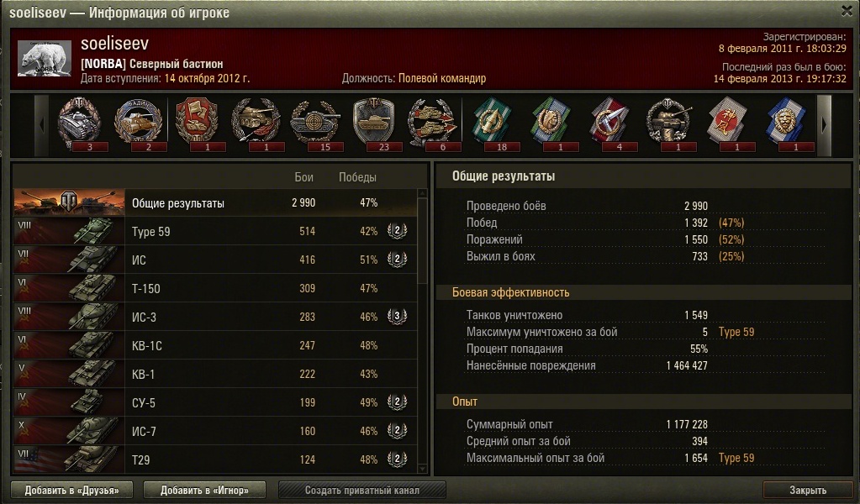Click the Добавить в «Игнор» button
The width and height of the screenshot is (860, 504).
[x=204, y=490]
